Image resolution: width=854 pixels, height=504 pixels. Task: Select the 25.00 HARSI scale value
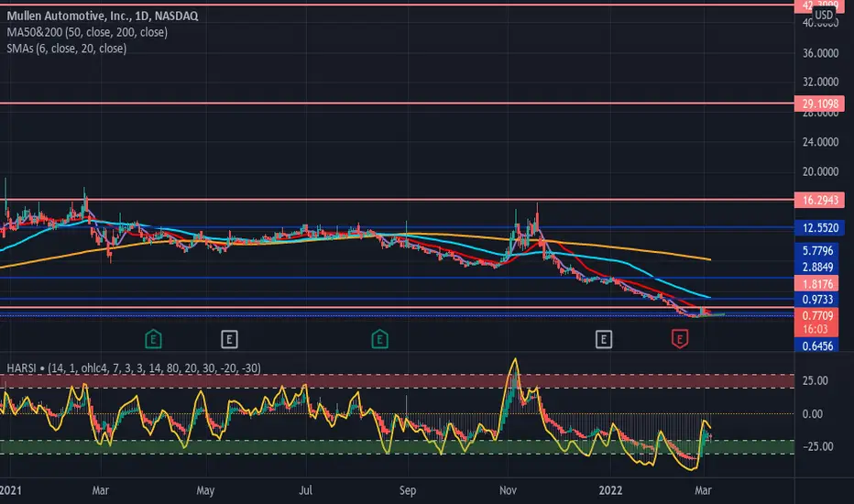tap(815, 381)
